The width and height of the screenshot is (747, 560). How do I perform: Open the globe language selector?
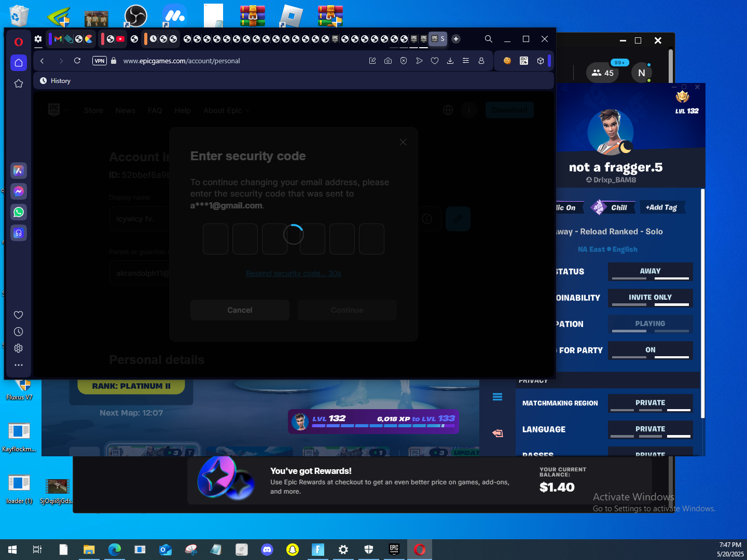point(448,110)
